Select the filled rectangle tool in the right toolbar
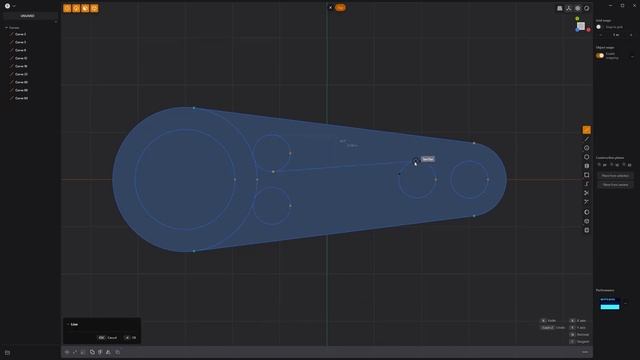 pyautogui.click(x=587, y=166)
